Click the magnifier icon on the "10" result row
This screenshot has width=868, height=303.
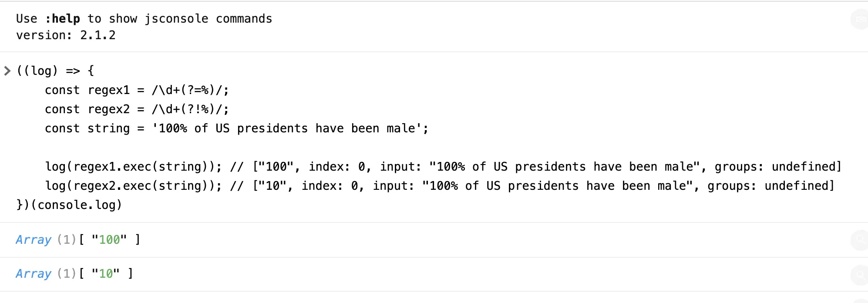[x=860, y=275]
